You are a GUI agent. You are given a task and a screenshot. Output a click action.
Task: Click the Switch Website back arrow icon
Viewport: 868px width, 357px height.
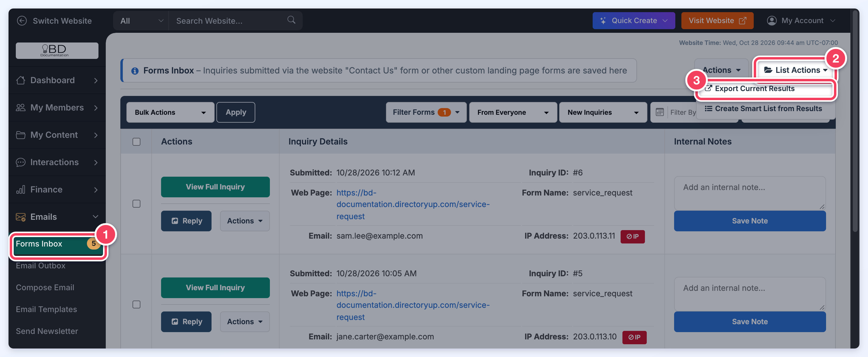22,21
